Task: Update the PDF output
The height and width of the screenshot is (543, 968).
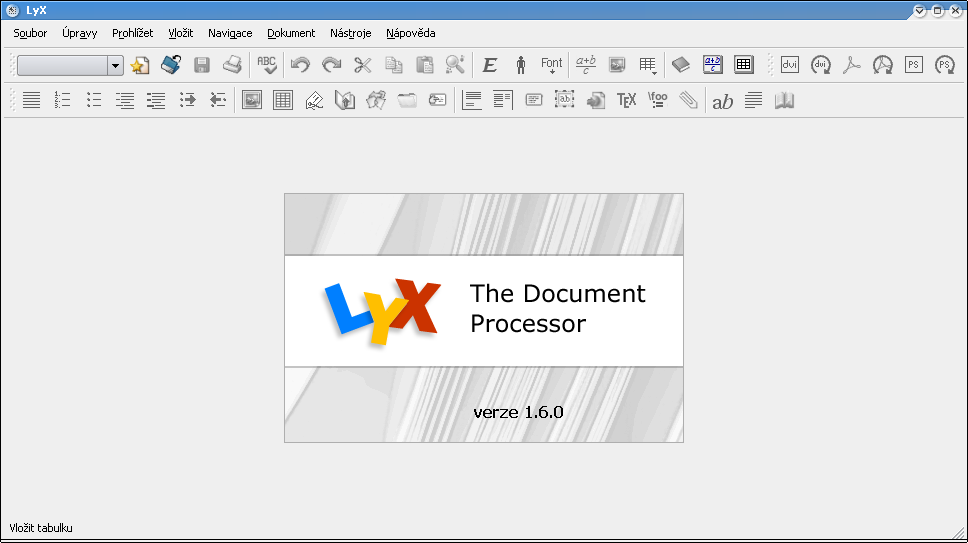Action: coord(883,65)
